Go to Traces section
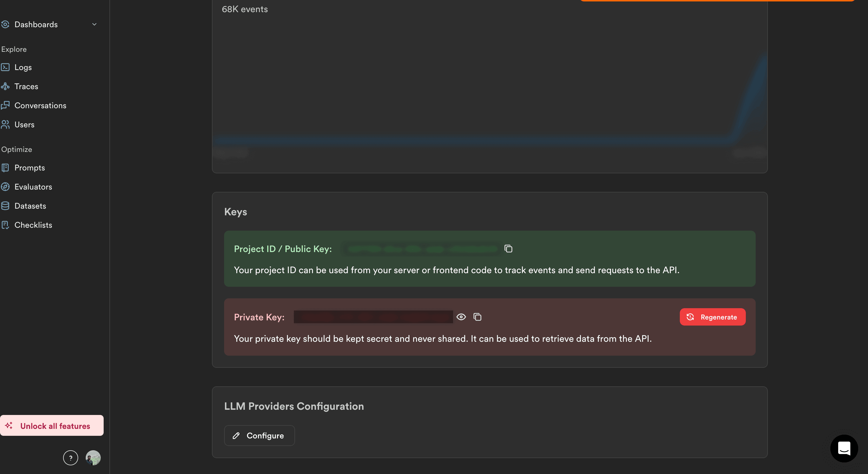The image size is (868, 474). tap(26, 86)
